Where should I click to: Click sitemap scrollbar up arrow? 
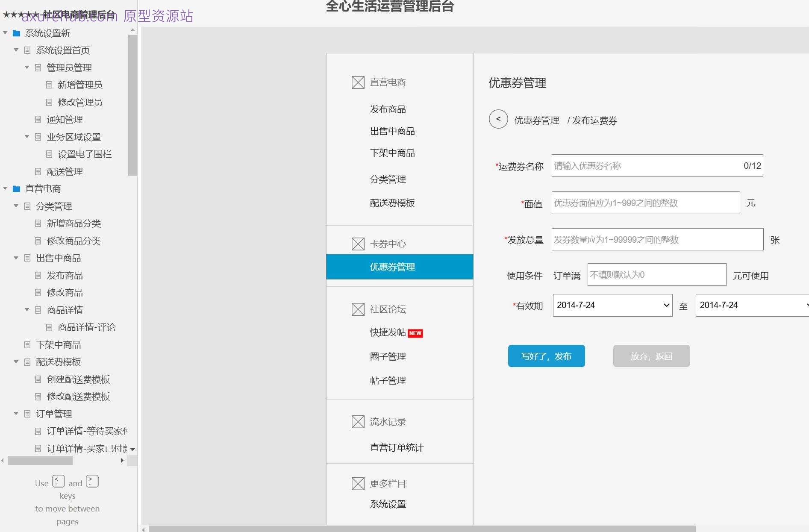pos(132,30)
